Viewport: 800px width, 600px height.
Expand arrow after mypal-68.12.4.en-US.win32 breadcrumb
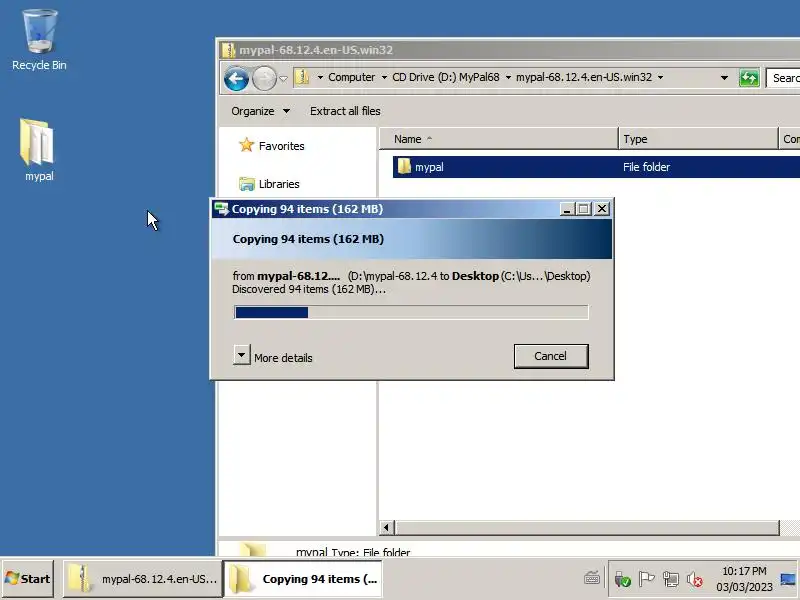coord(660,78)
